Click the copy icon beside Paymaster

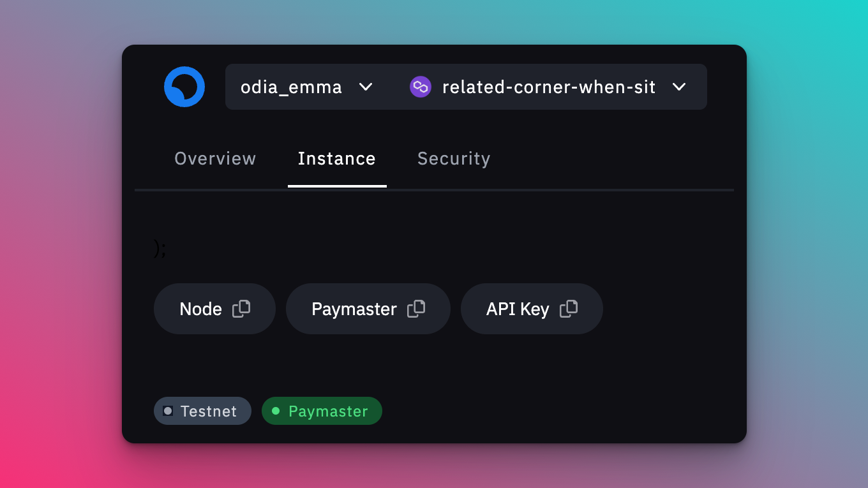pyautogui.click(x=417, y=308)
